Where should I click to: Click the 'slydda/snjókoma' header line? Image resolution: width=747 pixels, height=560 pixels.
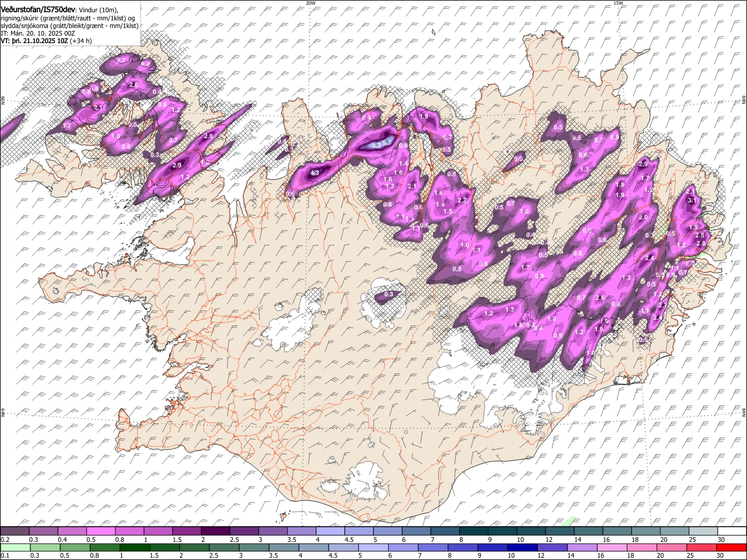pyautogui.click(x=69, y=26)
